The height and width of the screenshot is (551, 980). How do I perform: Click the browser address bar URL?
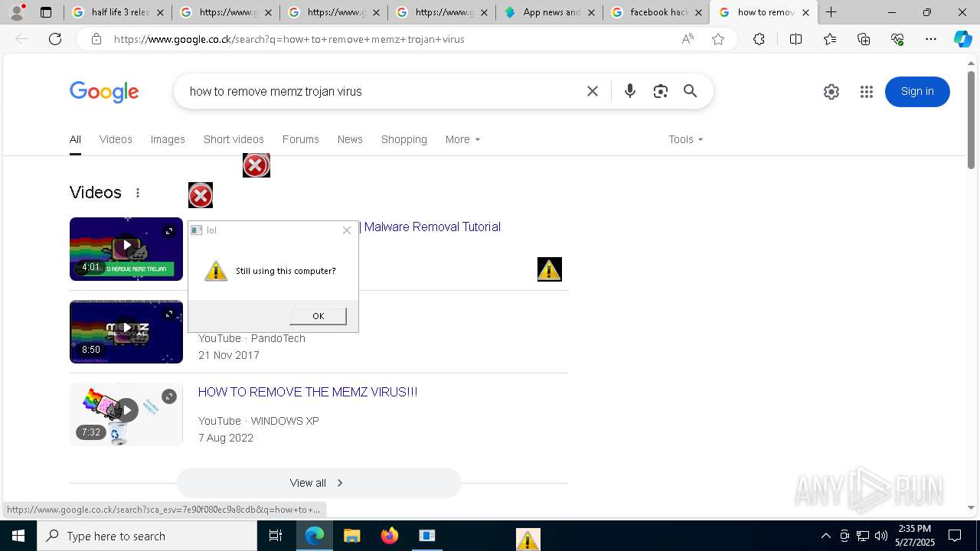[289, 39]
